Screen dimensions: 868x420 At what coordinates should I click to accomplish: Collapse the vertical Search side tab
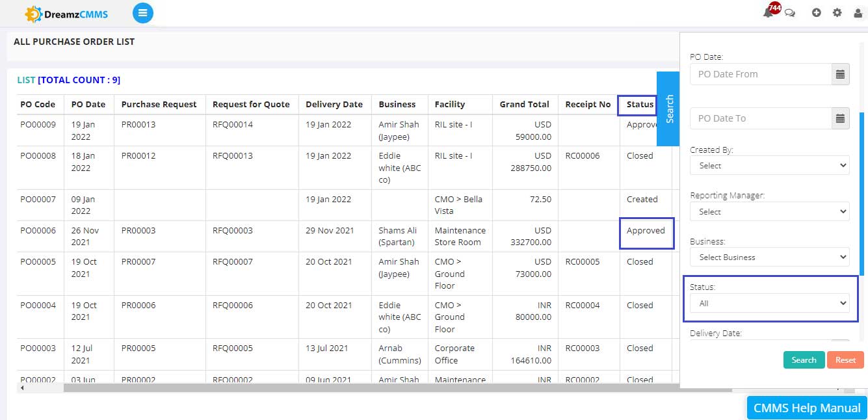pos(668,109)
